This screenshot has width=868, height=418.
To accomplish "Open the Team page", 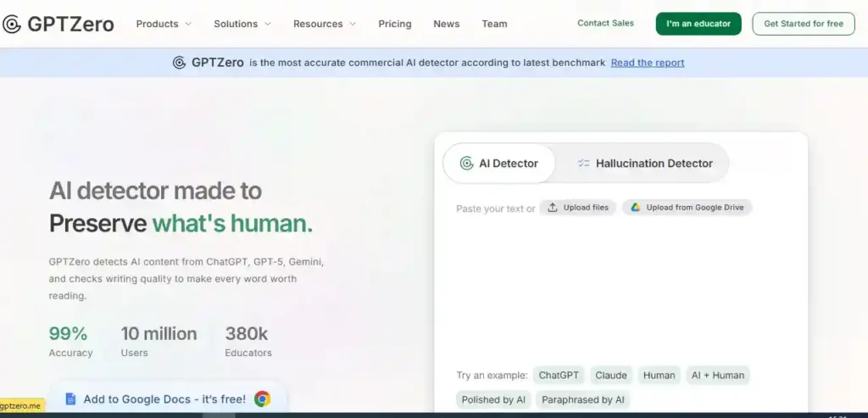I will pyautogui.click(x=494, y=24).
